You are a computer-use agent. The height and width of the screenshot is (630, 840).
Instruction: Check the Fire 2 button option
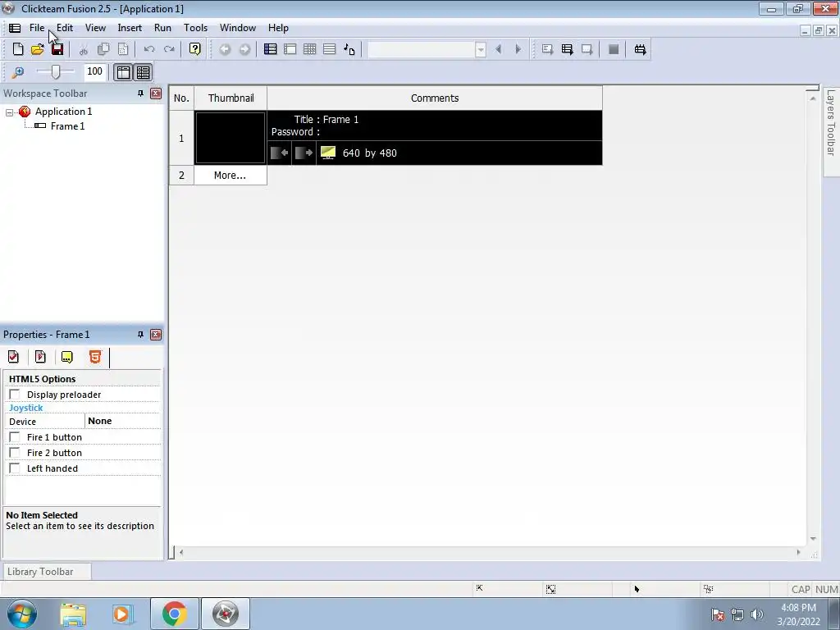[x=15, y=453]
